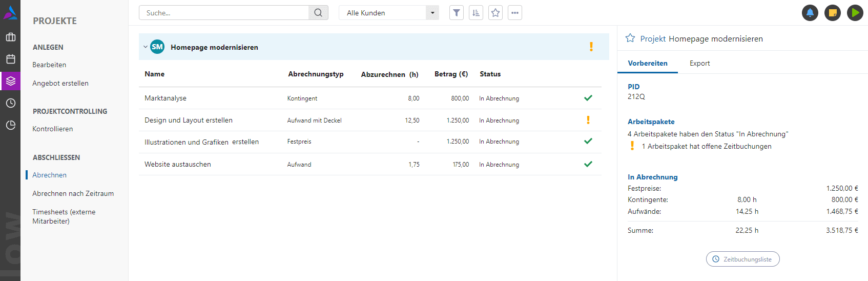Click the Zeitbuchungsliste button
The height and width of the screenshot is (281, 868).
pyautogui.click(x=742, y=259)
